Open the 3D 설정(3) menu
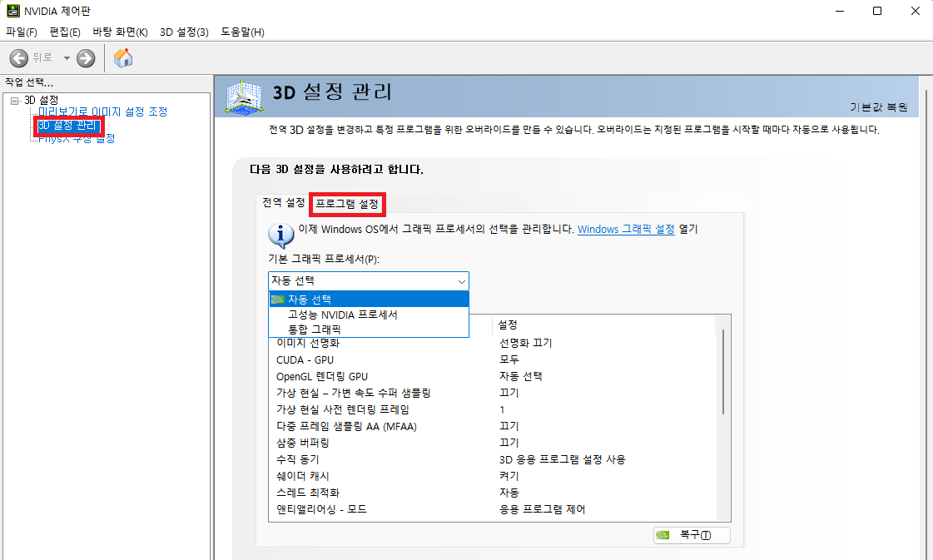 (184, 32)
